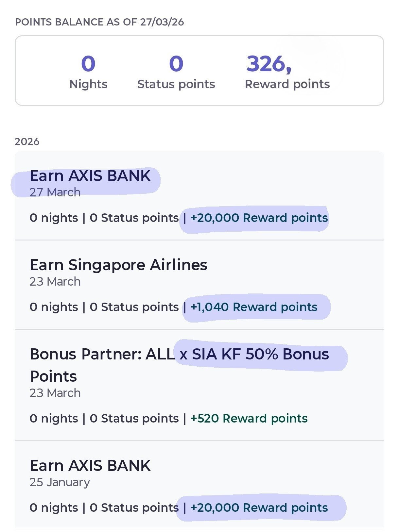The height and width of the screenshot is (532, 399).
Task: Click the 25 January date text
Action: [x=60, y=482]
